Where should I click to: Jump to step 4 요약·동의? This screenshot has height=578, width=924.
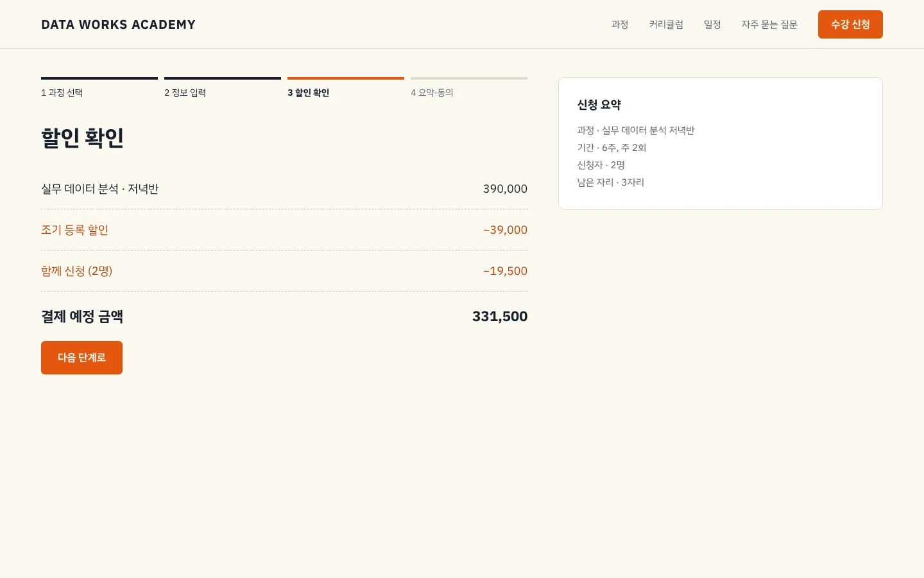(x=469, y=88)
